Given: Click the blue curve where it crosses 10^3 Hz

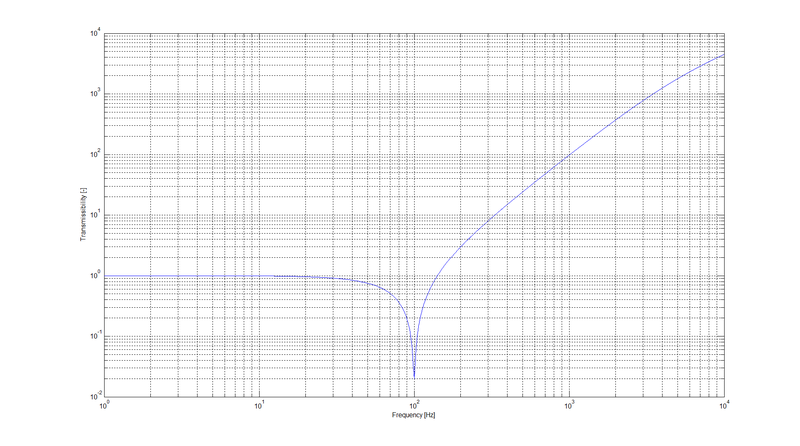Looking at the screenshot, I should click(569, 155).
